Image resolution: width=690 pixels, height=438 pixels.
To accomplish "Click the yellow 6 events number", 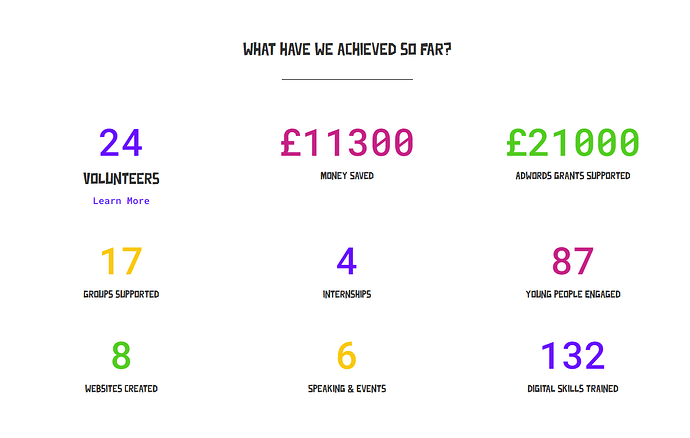I will pos(347,356).
